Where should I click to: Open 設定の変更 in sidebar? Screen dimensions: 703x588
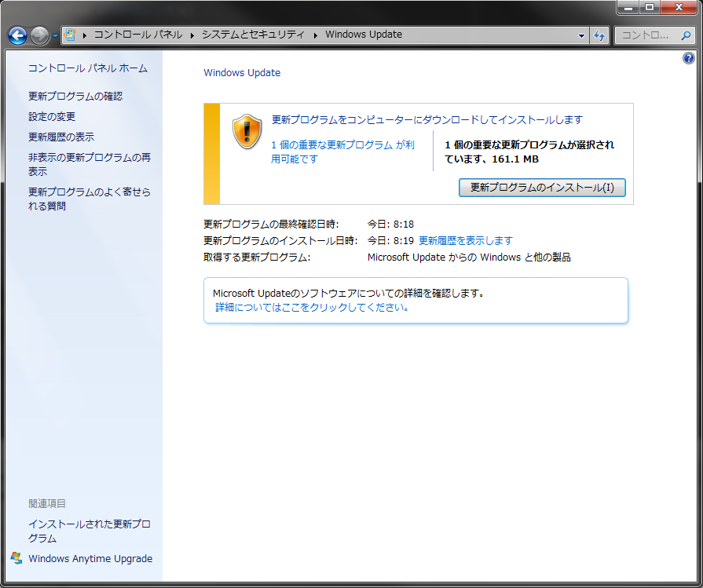pyautogui.click(x=52, y=116)
